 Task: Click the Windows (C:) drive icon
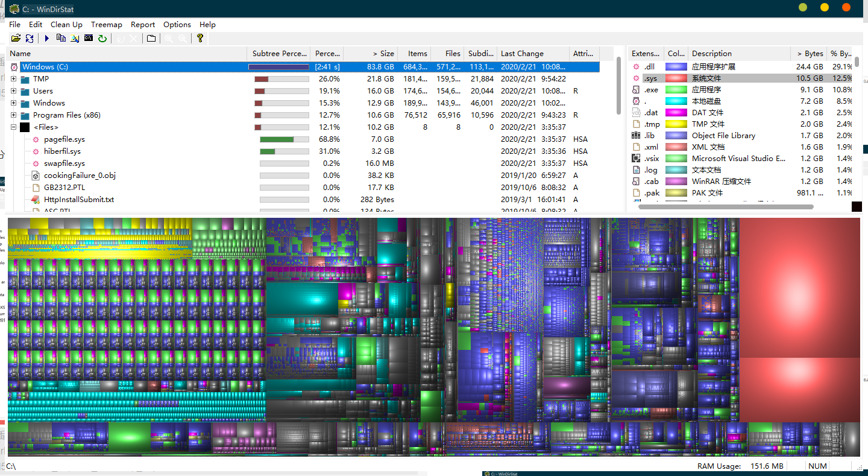tap(14, 67)
